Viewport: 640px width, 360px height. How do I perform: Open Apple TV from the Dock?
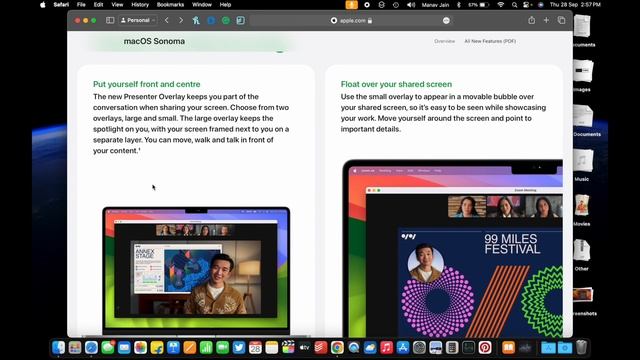304,347
